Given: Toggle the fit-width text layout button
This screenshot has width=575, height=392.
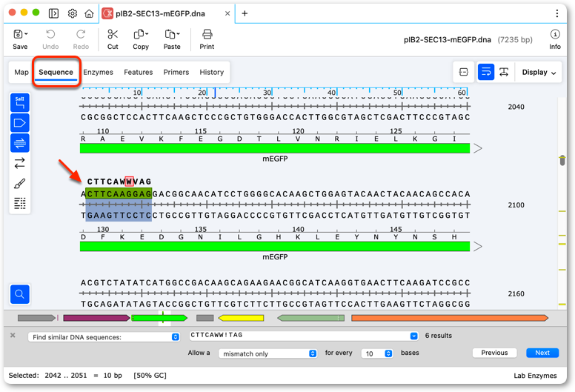Looking at the screenshot, I should tap(504, 72).
